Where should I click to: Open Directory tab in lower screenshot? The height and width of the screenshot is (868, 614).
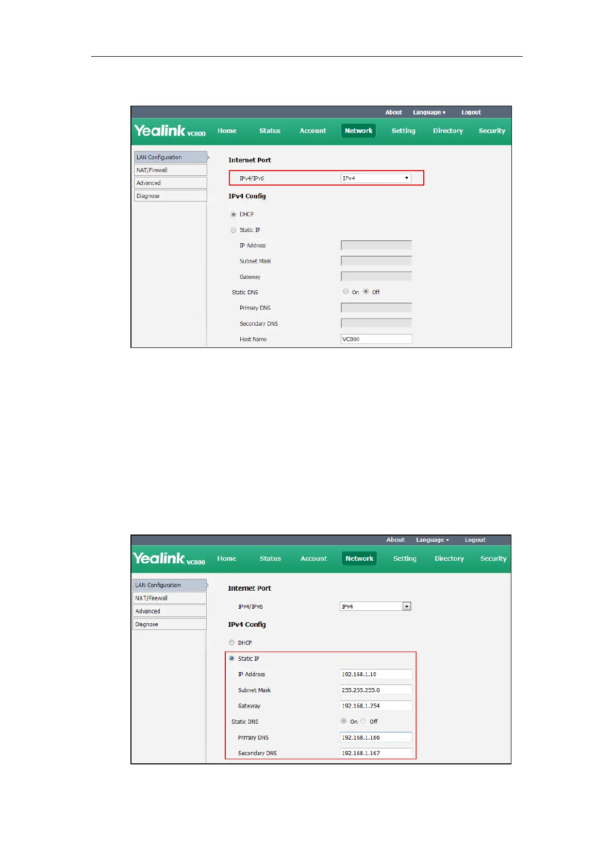pos(449,559)
